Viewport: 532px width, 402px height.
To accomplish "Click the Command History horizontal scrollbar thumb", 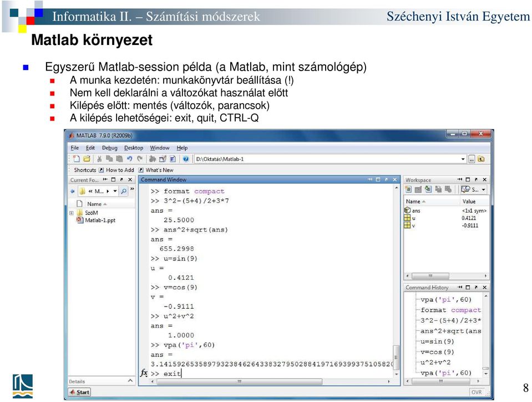I will [440, 381].
